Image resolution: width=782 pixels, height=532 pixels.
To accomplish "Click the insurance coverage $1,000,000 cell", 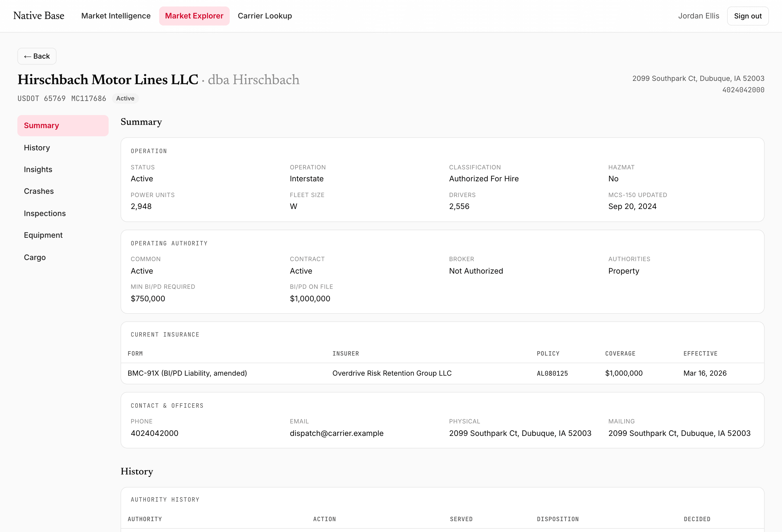I will click(624, 373).
